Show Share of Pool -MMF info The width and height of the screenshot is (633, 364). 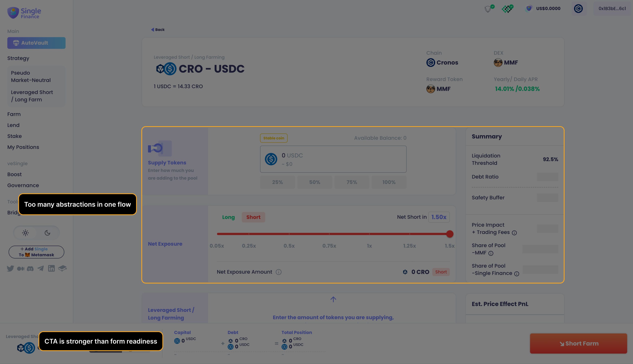491,253
